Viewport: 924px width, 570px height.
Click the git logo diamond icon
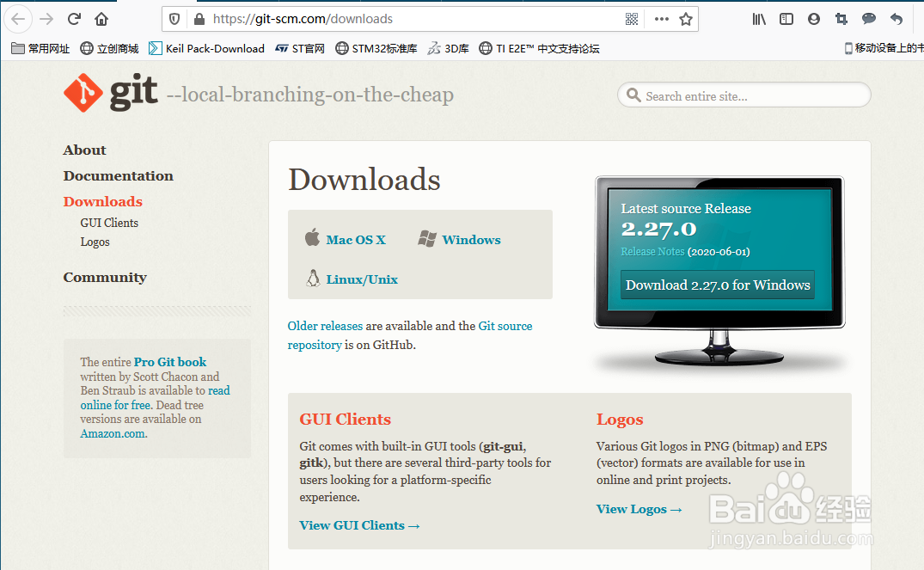pos(83,93)
